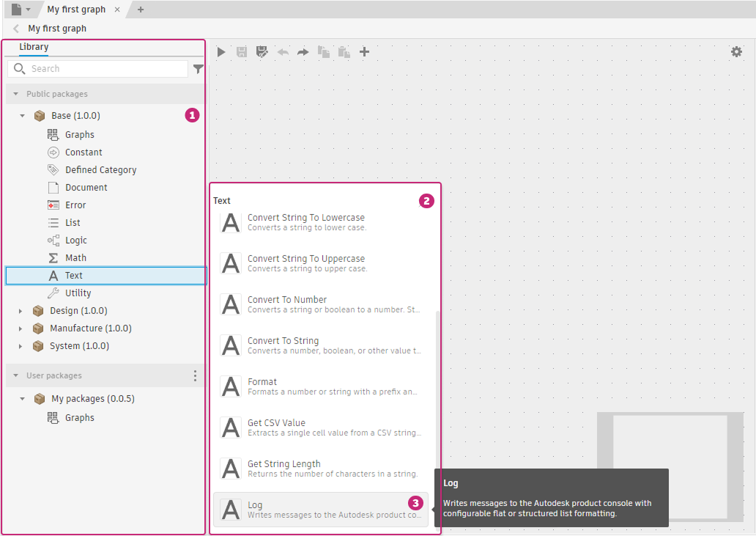Choose the Log node
This screenshot has height=536, width=756.
pyautogui.click(x=321, y=510)
